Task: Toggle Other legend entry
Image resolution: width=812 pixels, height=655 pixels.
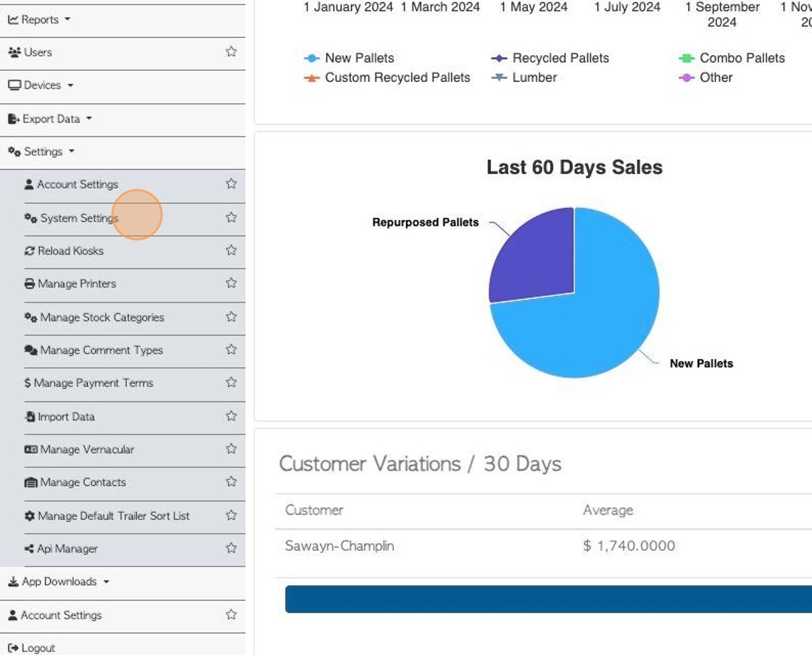Action: click(x=705, y=78)
